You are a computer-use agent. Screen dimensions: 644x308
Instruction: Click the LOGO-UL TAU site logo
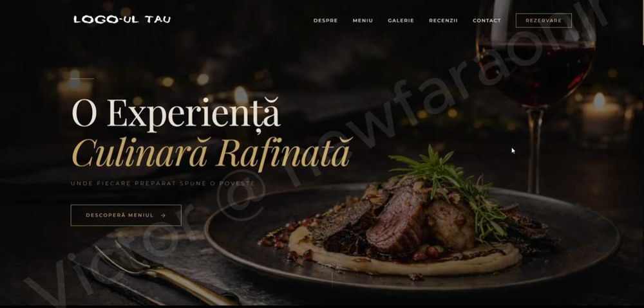pyautogui.click(x=122, y=20)
